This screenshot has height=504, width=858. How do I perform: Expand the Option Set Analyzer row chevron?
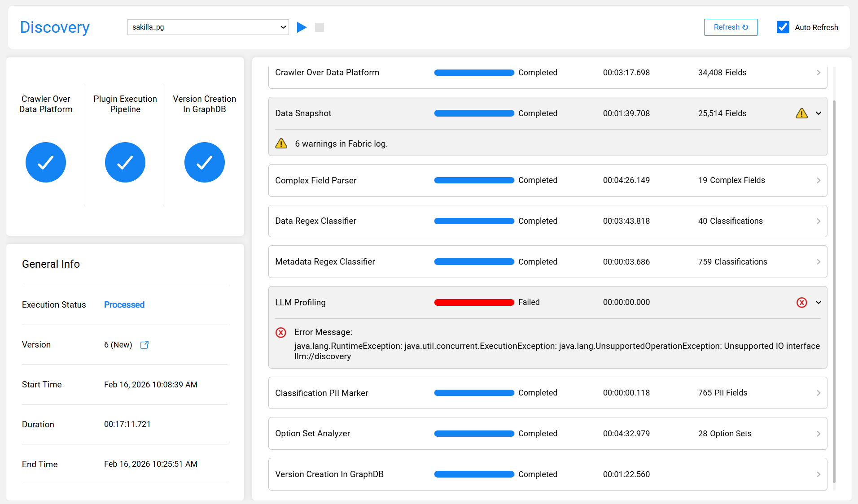819,434
